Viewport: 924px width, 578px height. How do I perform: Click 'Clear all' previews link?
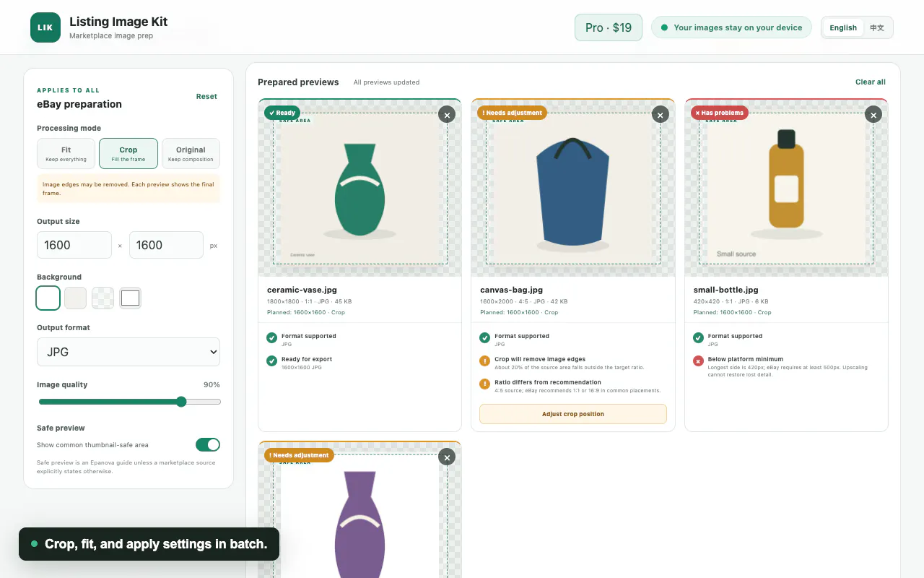coord(871,82)
